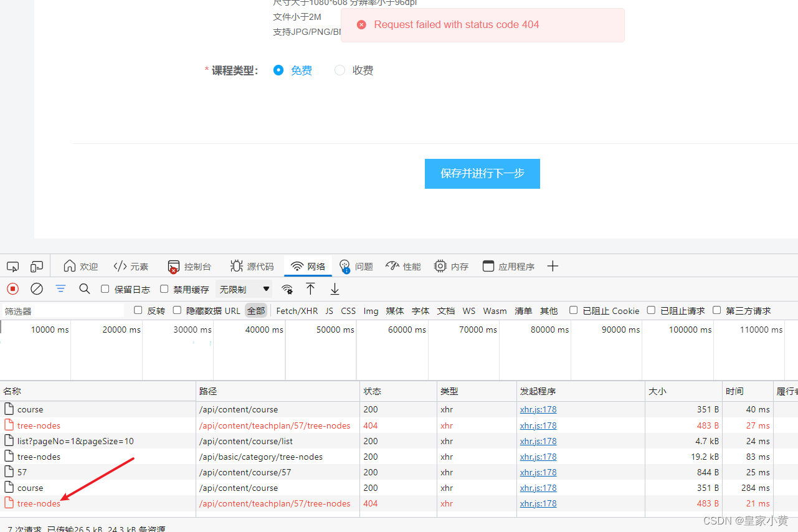The height and width of the screenshot is (532, 798).
Task: Filter requests by 字体 (Font)
Action: pyautogui.click(x=420, y=311)
